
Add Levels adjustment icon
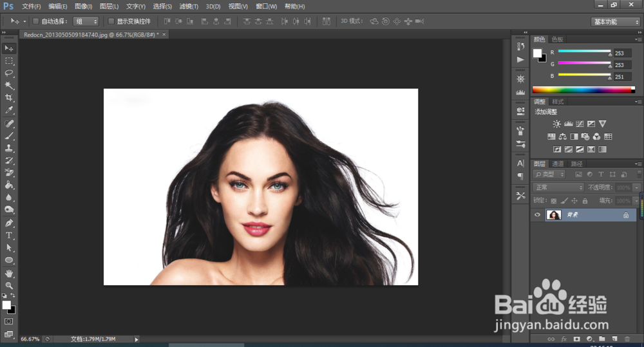[569, 124]
